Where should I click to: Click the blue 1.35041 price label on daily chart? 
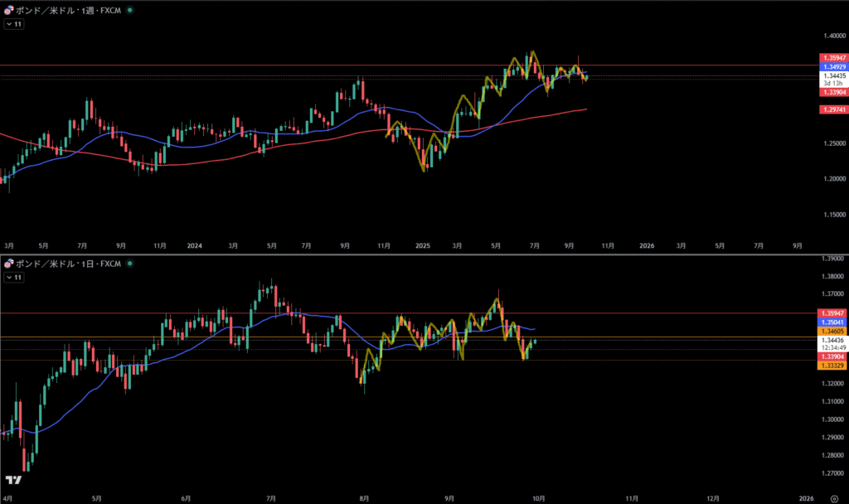point(833,322)
